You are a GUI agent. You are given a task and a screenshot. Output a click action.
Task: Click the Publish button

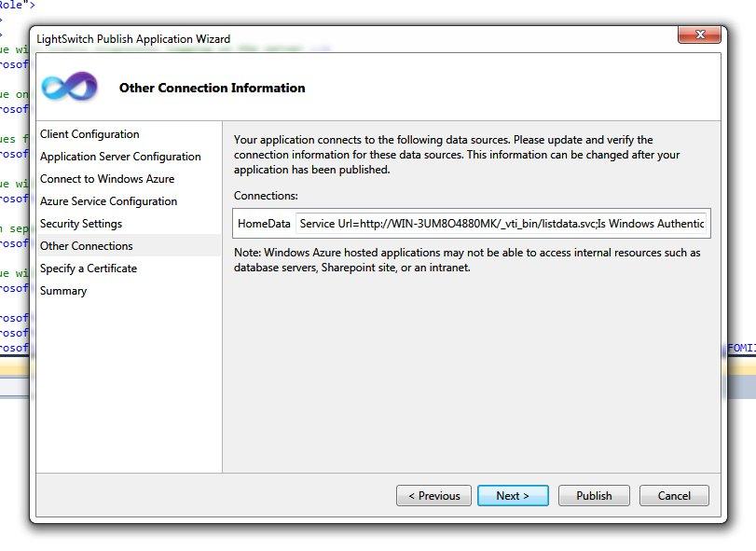pyautogui.click(x=594, y=496)
